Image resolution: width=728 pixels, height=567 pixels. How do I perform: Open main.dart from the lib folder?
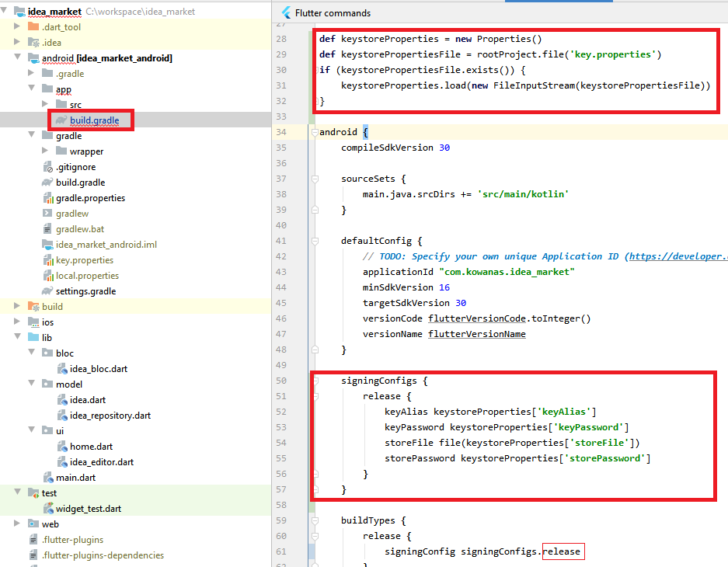(75, 478)
